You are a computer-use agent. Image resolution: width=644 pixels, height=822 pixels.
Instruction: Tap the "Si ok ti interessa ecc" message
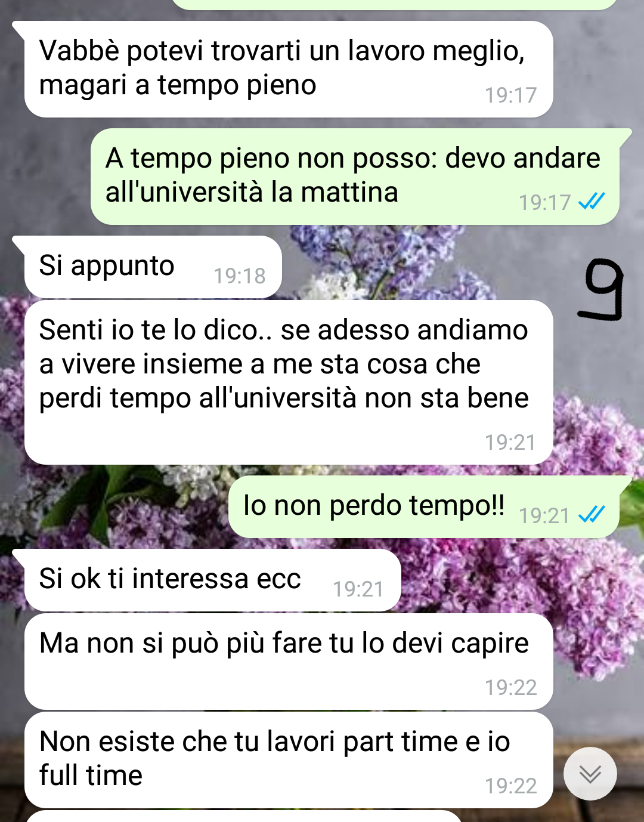(x=212, y=580)
